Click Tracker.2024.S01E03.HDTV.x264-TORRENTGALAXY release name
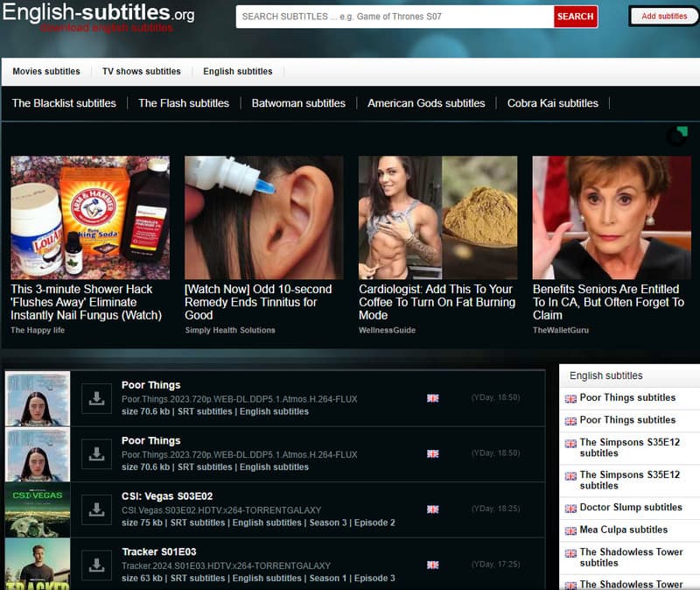The image size is (700, 590). pos(226,565)
